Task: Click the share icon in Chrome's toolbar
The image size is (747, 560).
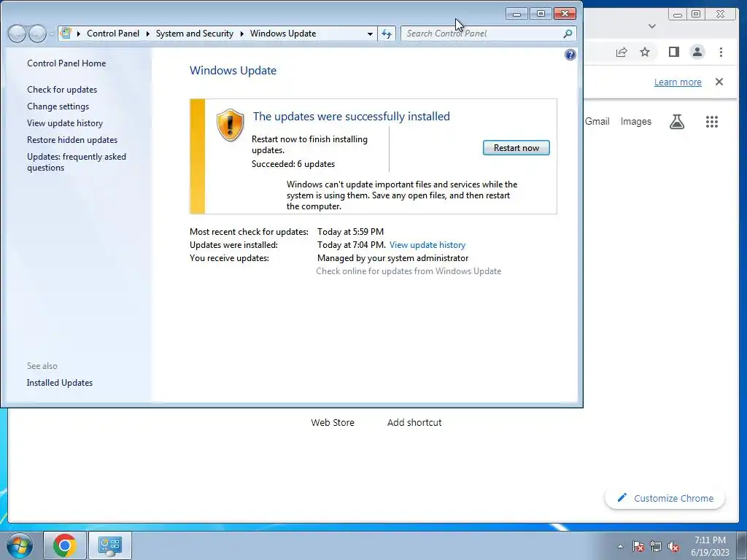Action: [x=622, y=52]
